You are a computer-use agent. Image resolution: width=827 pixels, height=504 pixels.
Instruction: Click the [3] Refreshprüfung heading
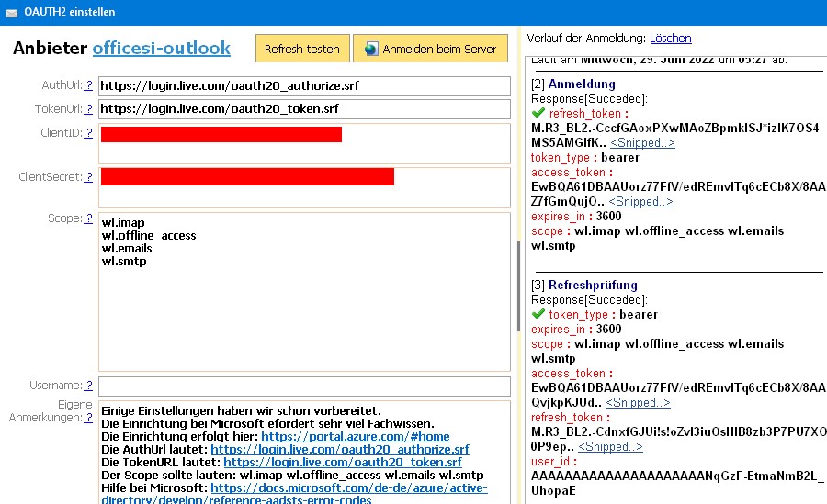(584, 286)
